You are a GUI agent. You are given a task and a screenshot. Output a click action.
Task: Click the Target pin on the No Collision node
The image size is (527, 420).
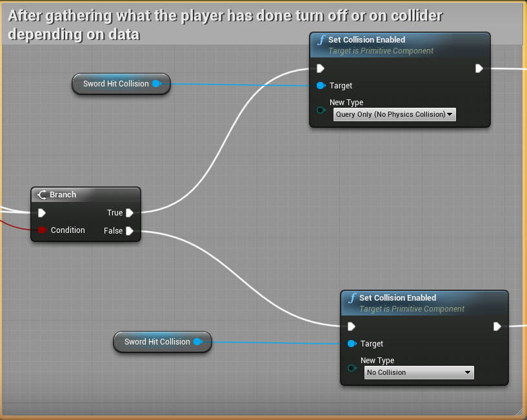352,344
